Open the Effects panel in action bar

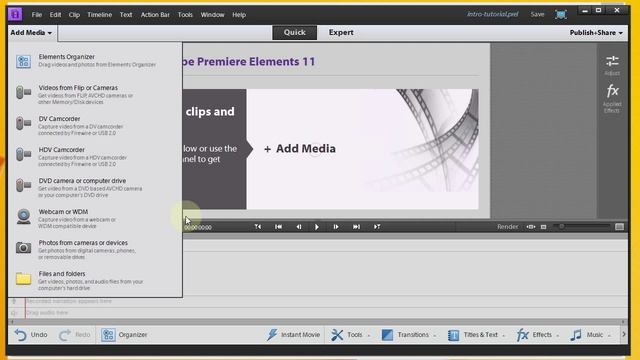[x=538, y=335]
